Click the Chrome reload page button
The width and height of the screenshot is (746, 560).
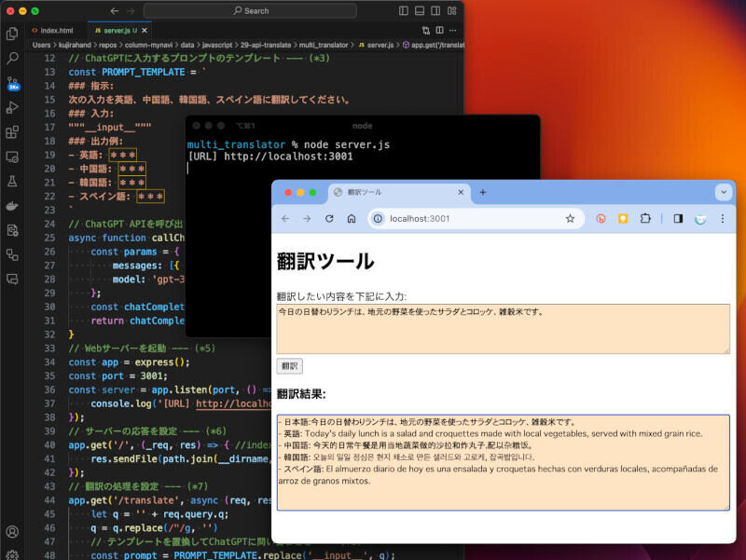click(x=329, y=218)
